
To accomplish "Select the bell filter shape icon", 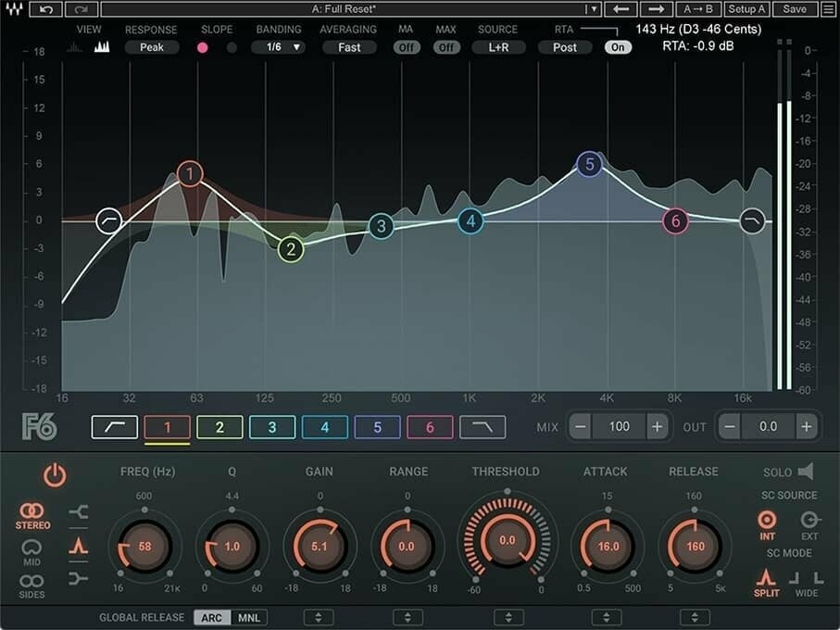I will (x=80, y=548).
